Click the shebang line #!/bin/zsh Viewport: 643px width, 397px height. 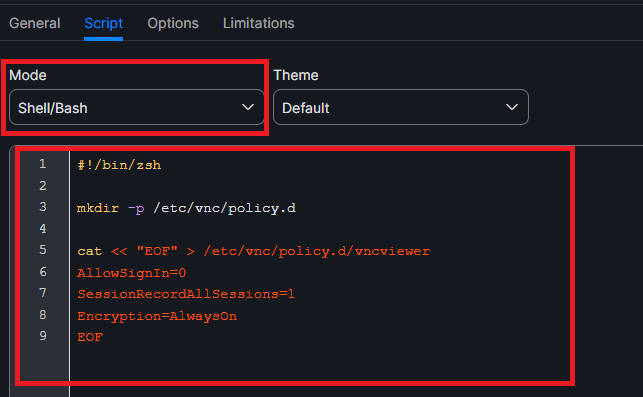pyautogui.click(x=119, y=165)
